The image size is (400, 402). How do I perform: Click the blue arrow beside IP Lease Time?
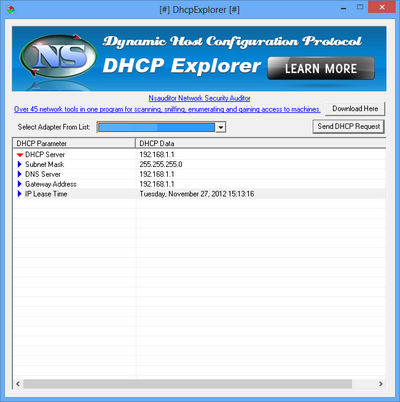pyautogui.click(x=20, y=194)
